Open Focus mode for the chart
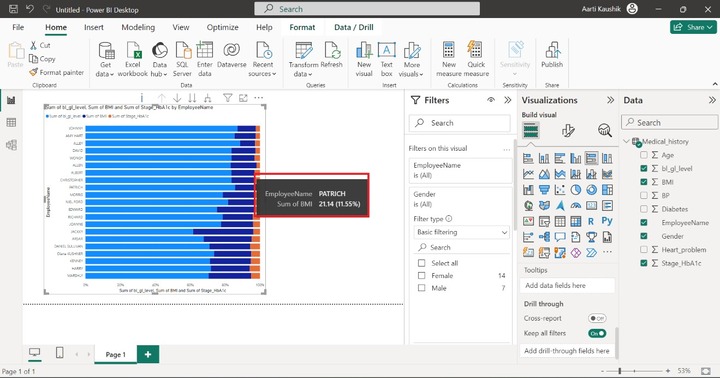This screenshot has height=378, width=720. pos(243,97)
